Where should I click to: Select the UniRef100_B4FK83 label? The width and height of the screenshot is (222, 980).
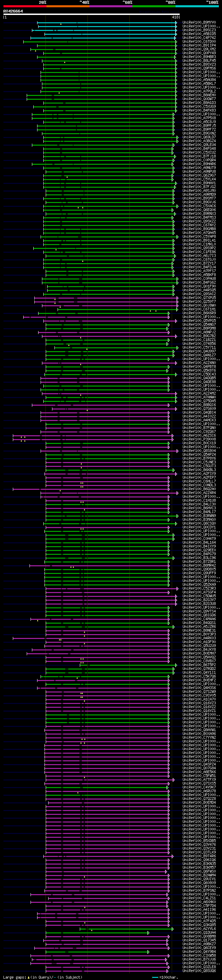[x=199, y=110]
